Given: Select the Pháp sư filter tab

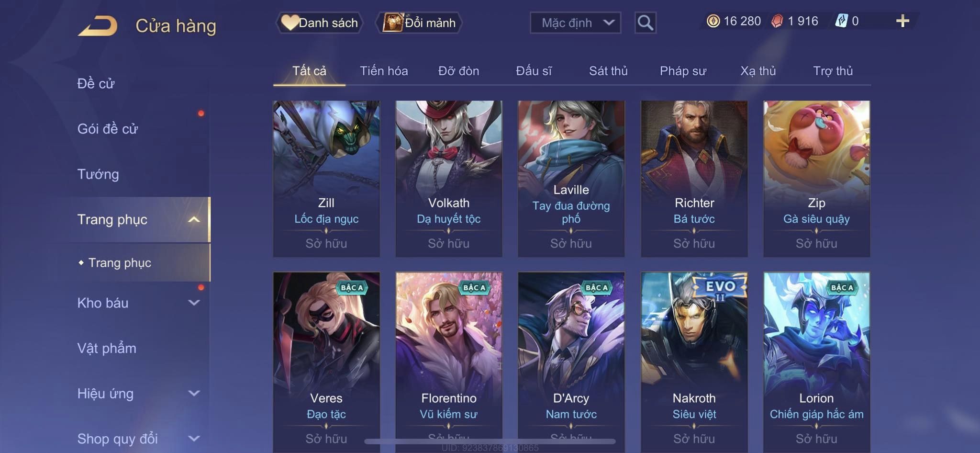Looking at the screenshot, I should [x=683, y=71].
